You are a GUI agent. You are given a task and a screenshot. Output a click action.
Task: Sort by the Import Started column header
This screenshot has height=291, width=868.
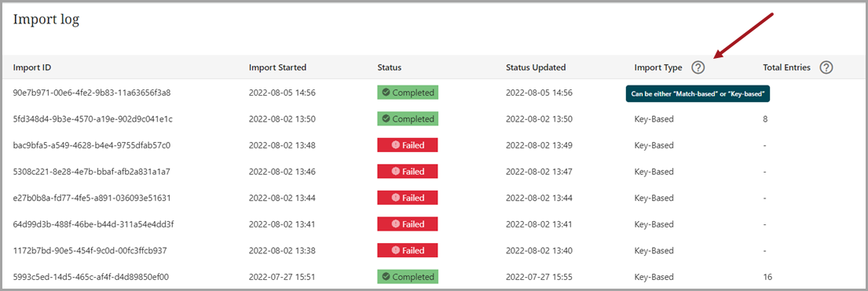tap(277, 67)
